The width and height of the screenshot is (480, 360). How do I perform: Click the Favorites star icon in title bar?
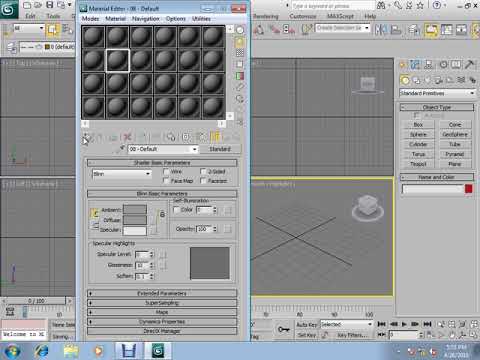pyautogui.click(x=420, y=5)
